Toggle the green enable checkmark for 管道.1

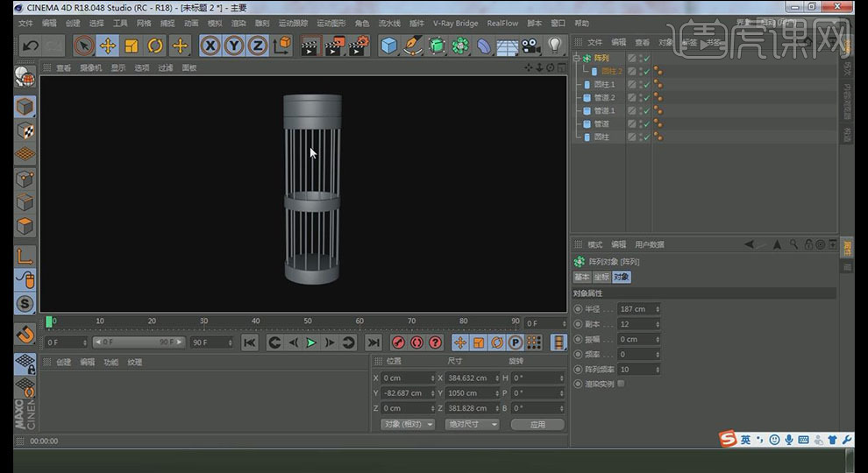click(x=646, y=110)
